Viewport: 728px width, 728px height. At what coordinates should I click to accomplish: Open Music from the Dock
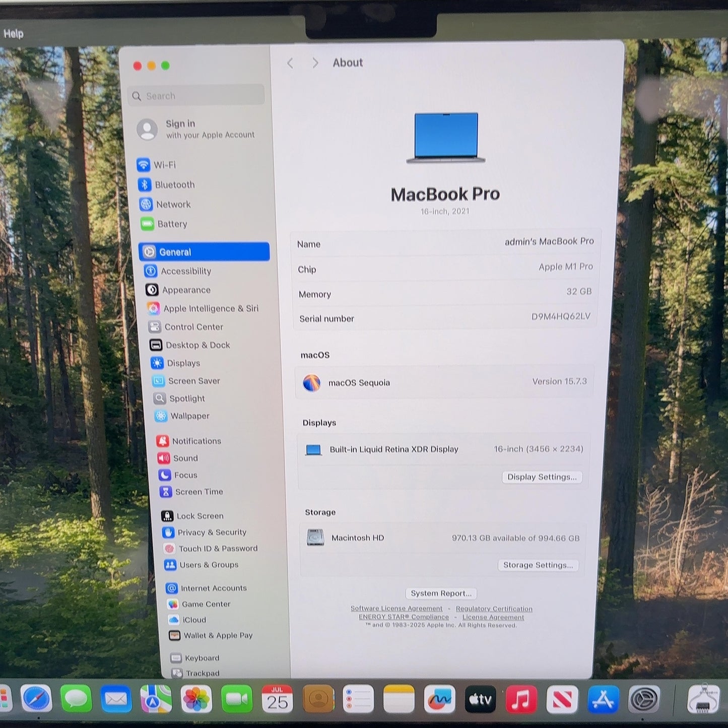tap(521, 699)
